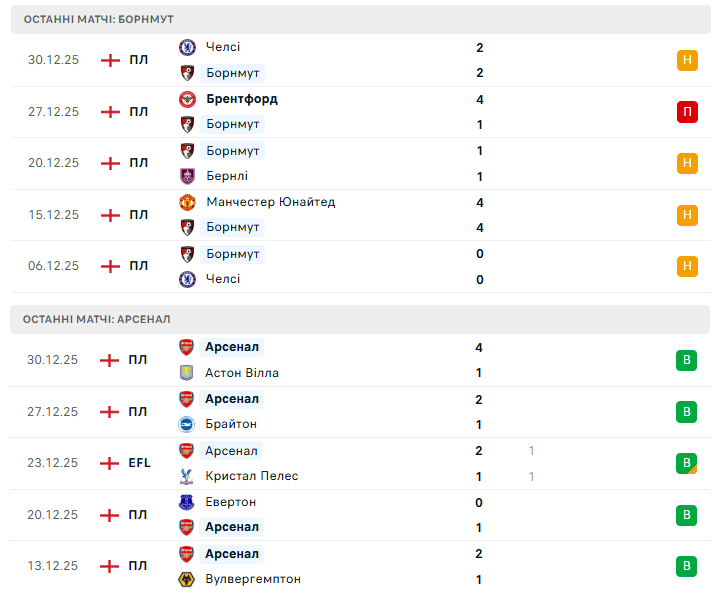Screen dimensions: 720x598
Task: Click the Aston Villa crest icon
Action: 187,373
